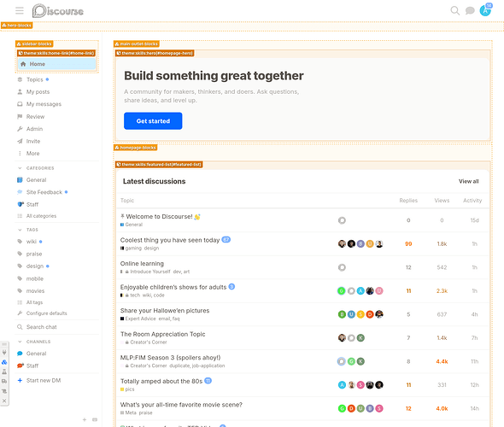Toggle the hamburger sidebar menu
The width and height of the screenshot is (504, 427).
point(20,11)
